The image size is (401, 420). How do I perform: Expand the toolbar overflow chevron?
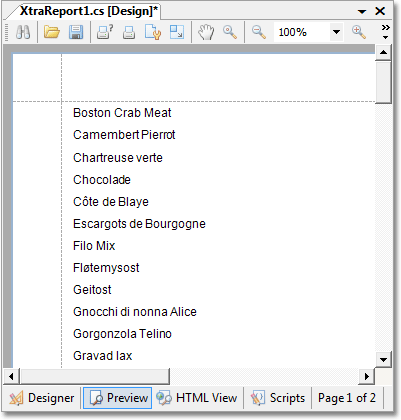[x=386, y=32]
